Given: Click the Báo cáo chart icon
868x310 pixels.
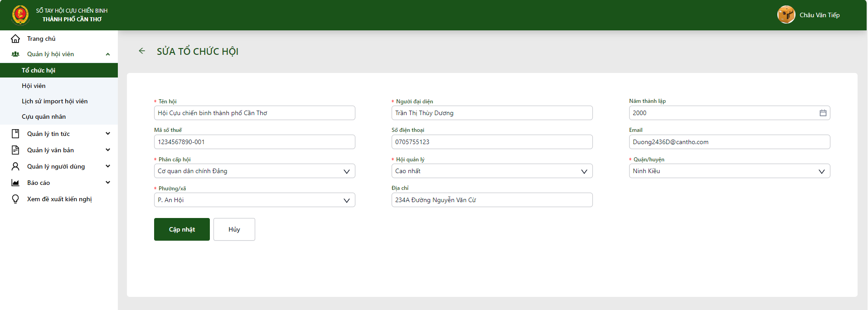Looking at the screenshot, I should pos(15,183).
